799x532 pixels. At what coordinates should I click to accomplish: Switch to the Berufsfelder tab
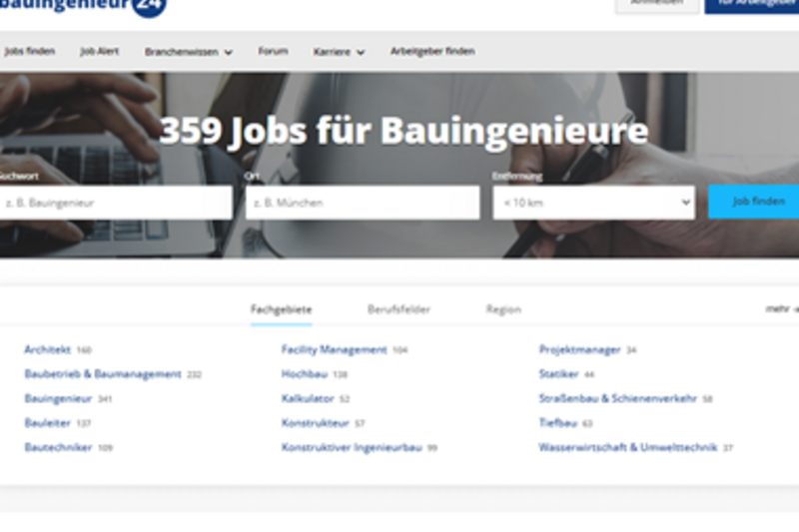[x=399, y=309]
